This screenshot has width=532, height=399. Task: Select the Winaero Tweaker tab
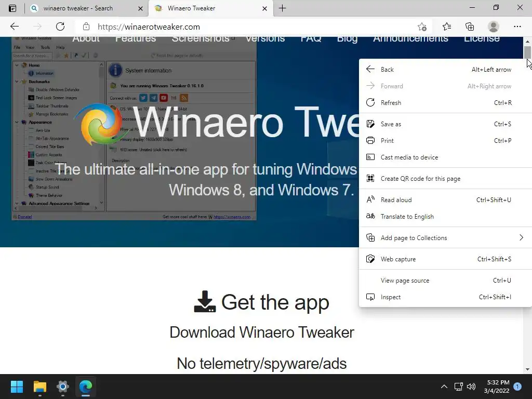210,8
